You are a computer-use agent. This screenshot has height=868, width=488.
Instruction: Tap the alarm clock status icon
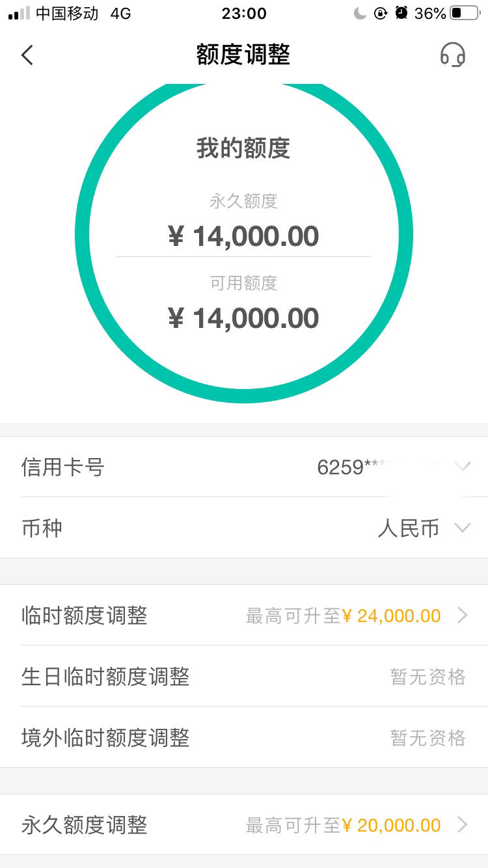pyautogui.click(x=401, y=13)
